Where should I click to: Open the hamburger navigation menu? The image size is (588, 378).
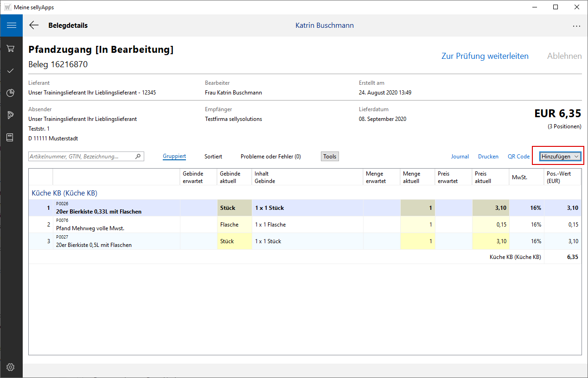pyautogui.click(x=11, y=25)
